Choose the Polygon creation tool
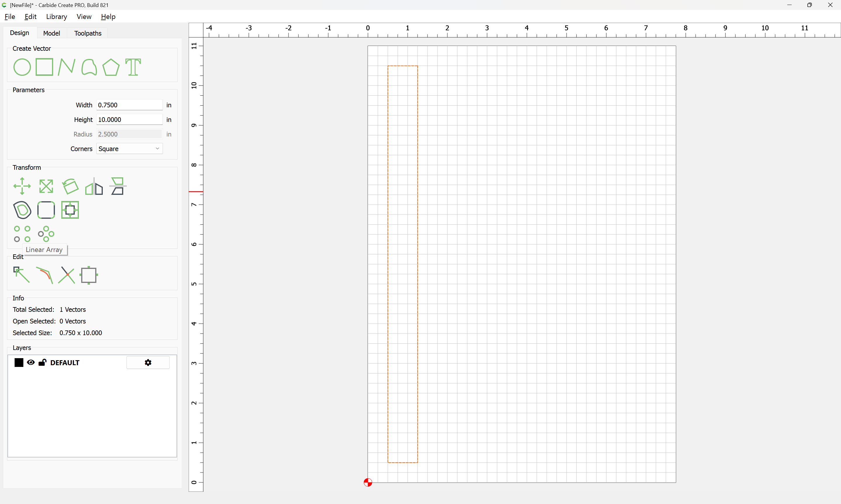The height and width of the screenshot is (504, 841). pyautogui.click(x=111, y=67)
